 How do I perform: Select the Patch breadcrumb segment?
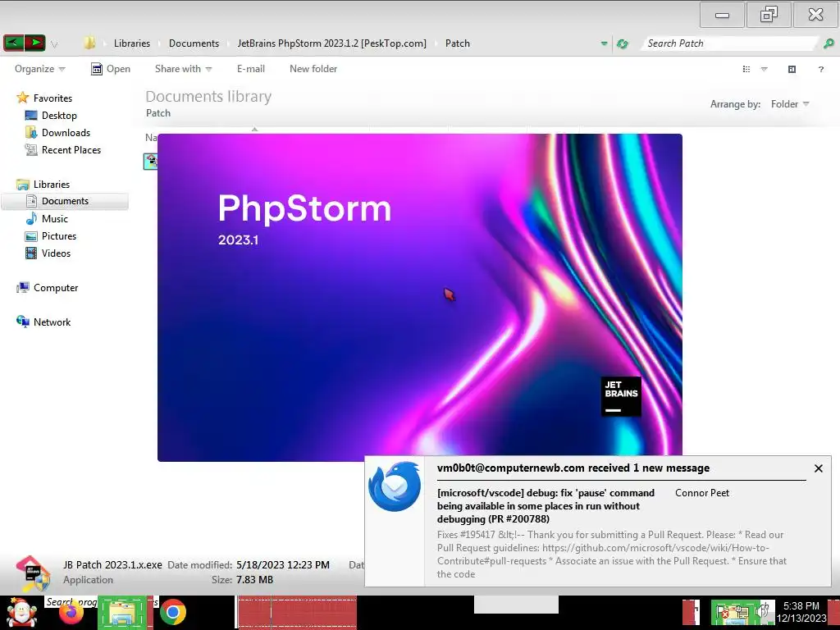(x=458, y=43)
